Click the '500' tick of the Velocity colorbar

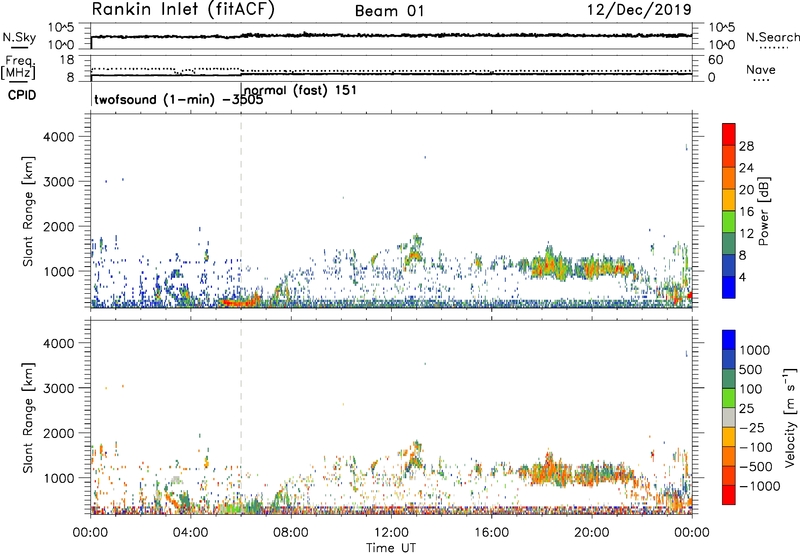point(751,370)
